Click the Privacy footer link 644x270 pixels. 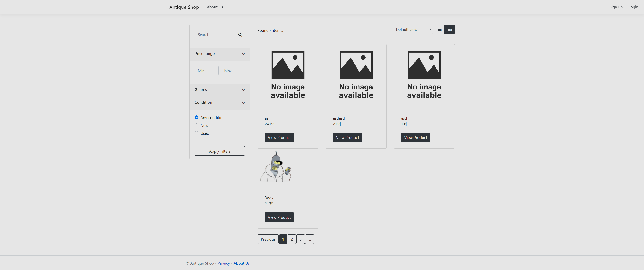[x=224, y=263]
